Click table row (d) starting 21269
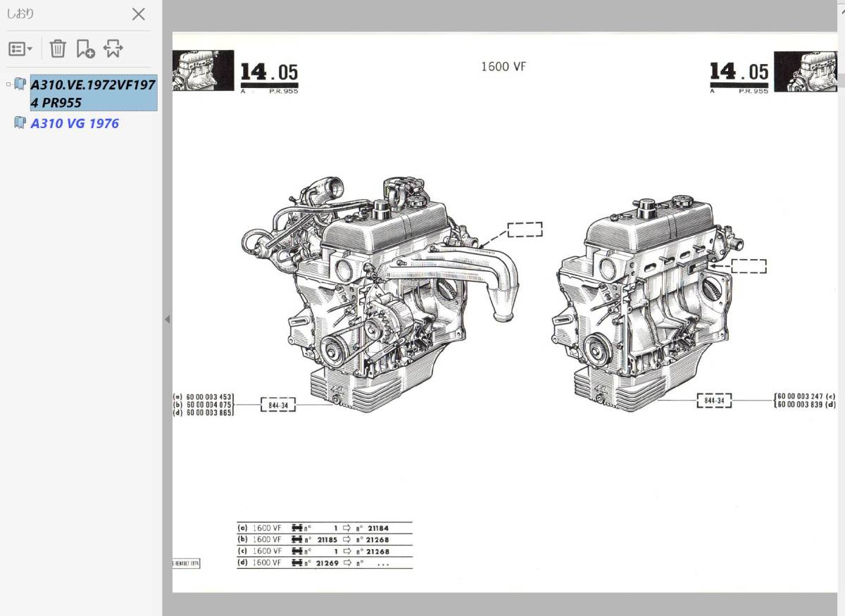Image resolution: width=845 pixels, height=616 pixels. point(325,562)
